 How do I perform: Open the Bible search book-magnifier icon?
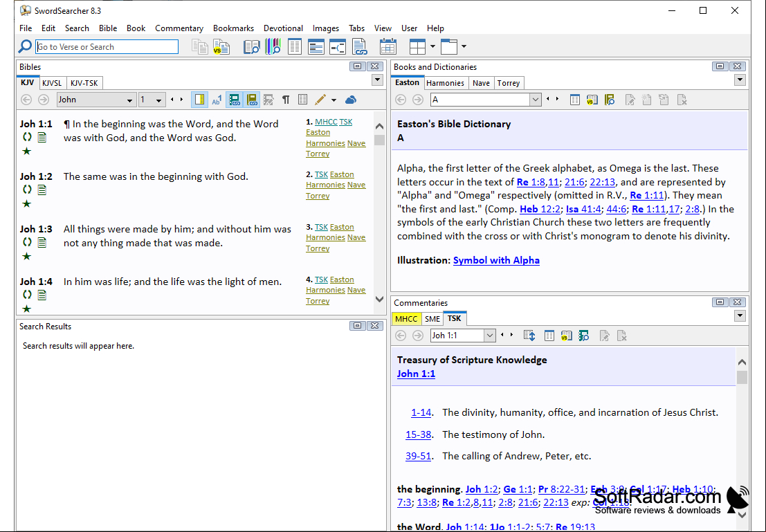(252, 47)
